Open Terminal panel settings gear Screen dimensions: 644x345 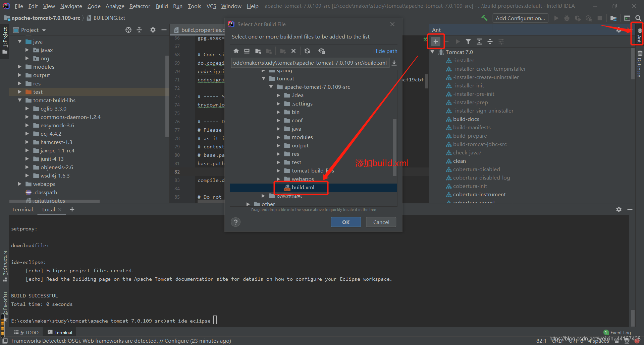pos(619,209)
